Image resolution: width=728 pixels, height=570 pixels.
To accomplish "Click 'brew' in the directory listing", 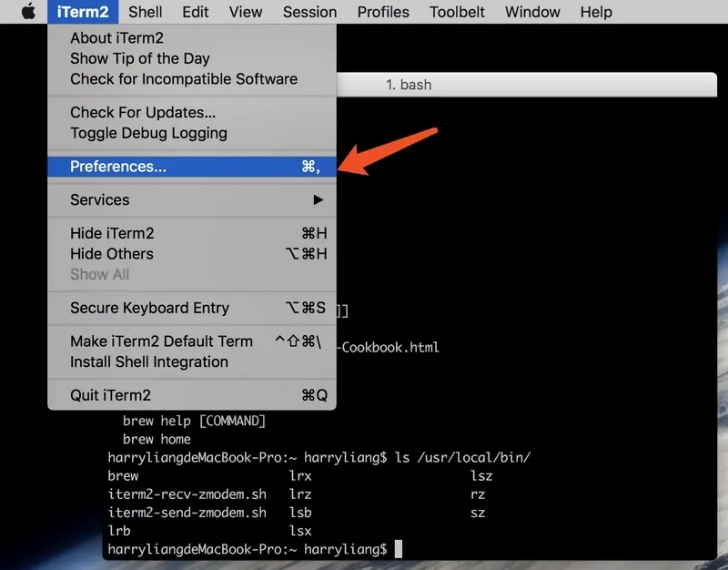I will (123, 475).
